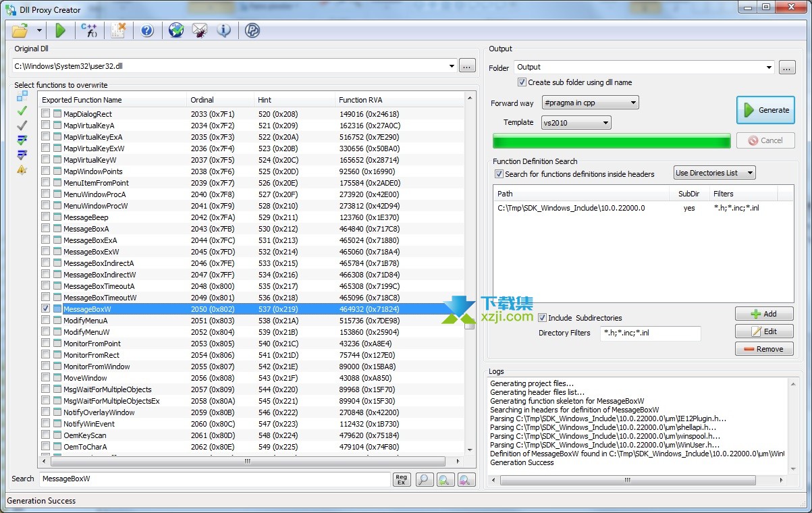Select the OemKeyScan function row
This screenshot has width=812, height=513.
[251, 435]
